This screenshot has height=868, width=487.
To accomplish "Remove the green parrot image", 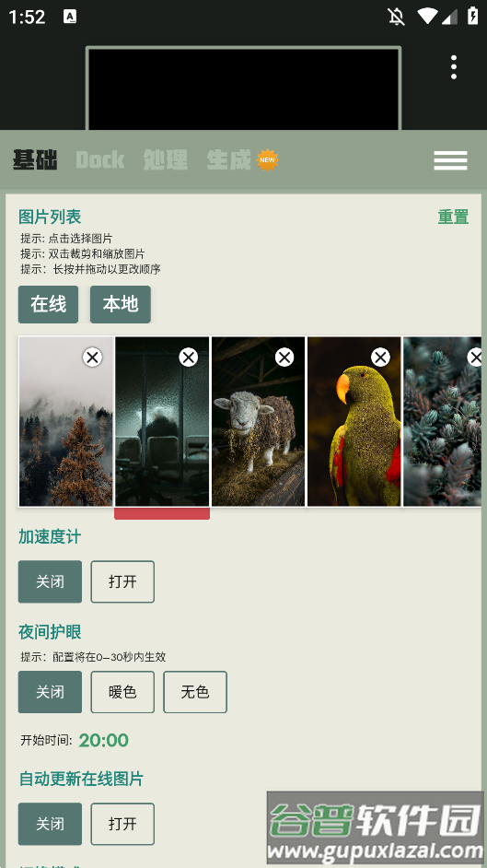I will (x=380, y=357).
